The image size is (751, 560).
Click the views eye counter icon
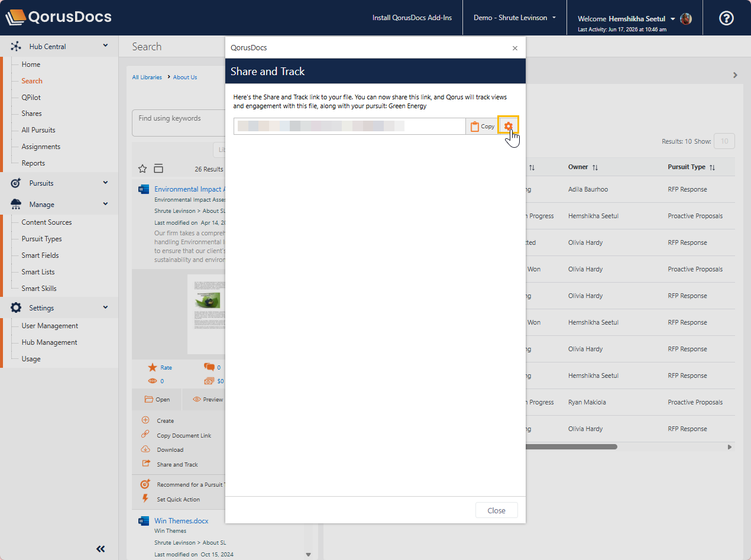pyautogui.click(x=152, y=381)
